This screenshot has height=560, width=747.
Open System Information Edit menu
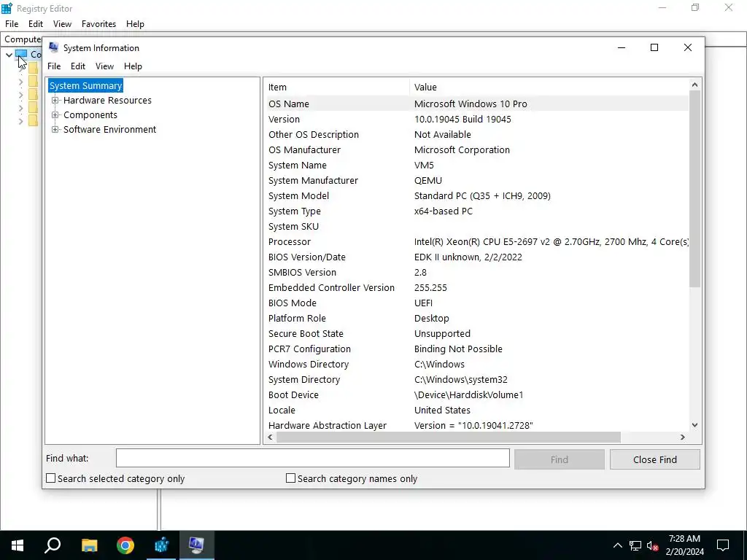(78, 66)
